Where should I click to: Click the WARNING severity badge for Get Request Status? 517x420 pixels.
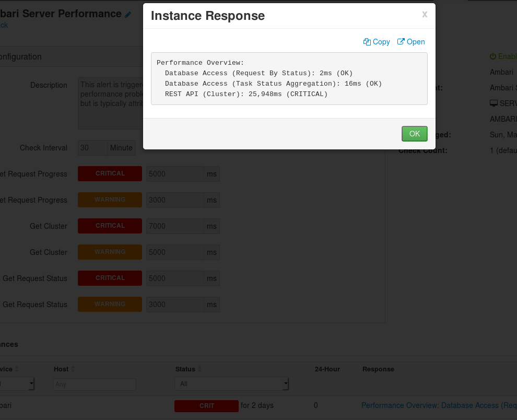[x=110, y=304]
